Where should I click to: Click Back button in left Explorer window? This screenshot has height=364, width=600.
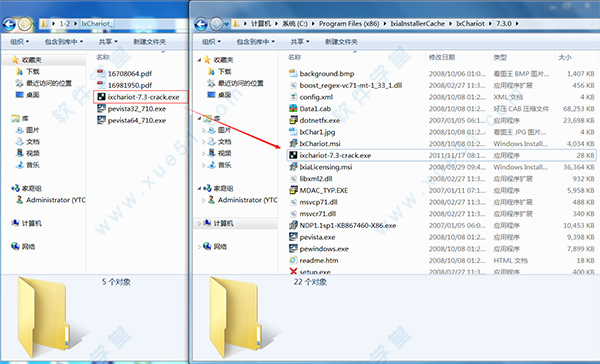(9, 24)
